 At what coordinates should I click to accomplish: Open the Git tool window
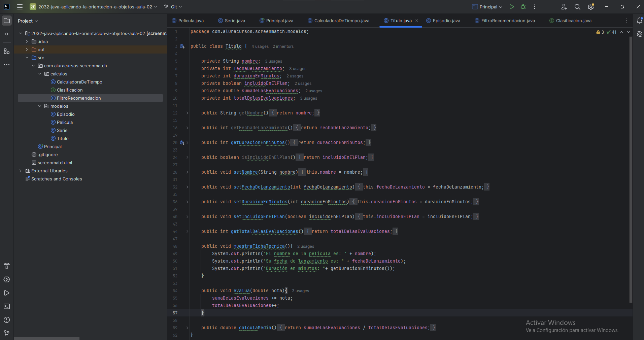(x=7, y=333)
